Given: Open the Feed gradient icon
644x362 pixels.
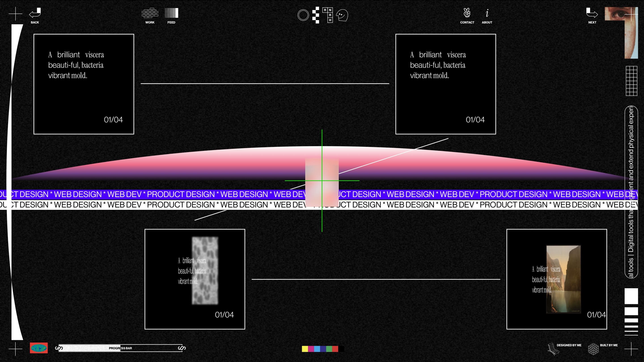Looking at the screenshot, I should [171, 13].
